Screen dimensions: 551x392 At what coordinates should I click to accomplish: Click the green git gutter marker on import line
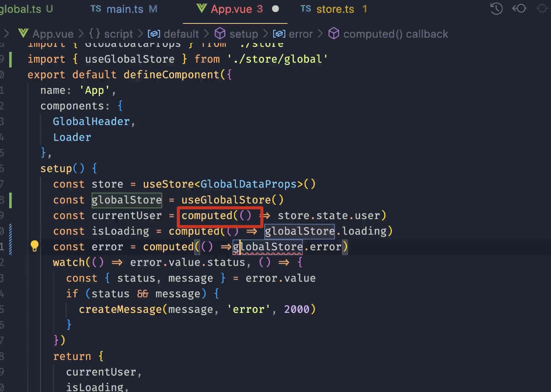10,59
